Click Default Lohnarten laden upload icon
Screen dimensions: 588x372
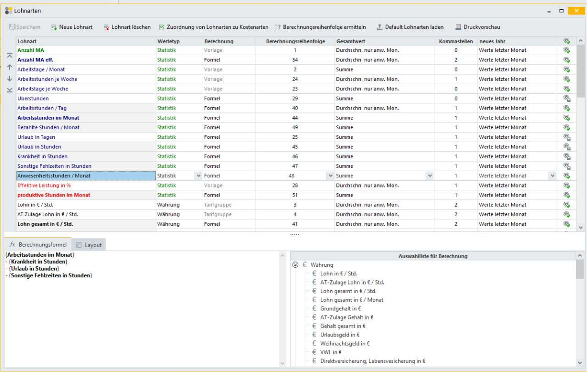tap(379, 27)
